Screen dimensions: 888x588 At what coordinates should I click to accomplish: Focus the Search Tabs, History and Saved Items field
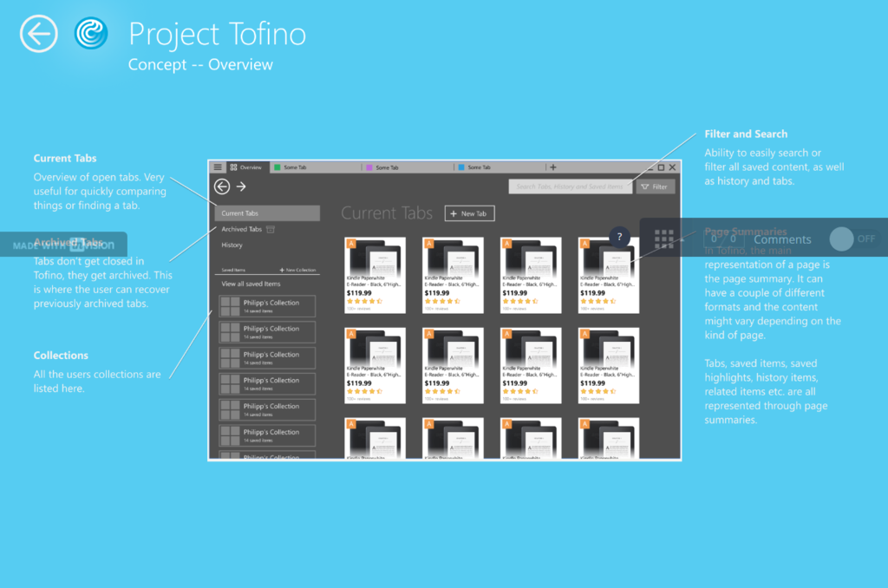[x=570, y=186]
